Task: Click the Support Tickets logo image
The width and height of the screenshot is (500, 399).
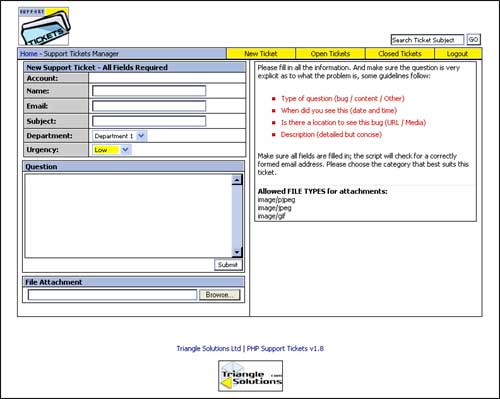Action: 44,26
